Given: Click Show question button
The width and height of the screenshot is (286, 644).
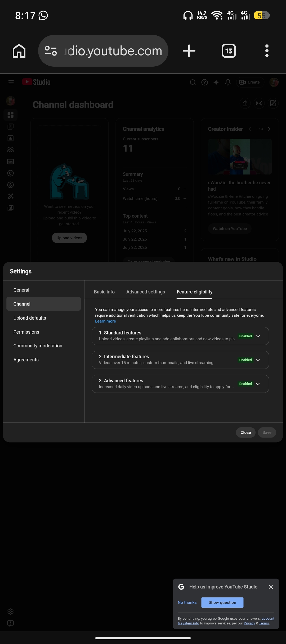Looking at the screenshot, I should pyautogui.click(x=222, y=602).
